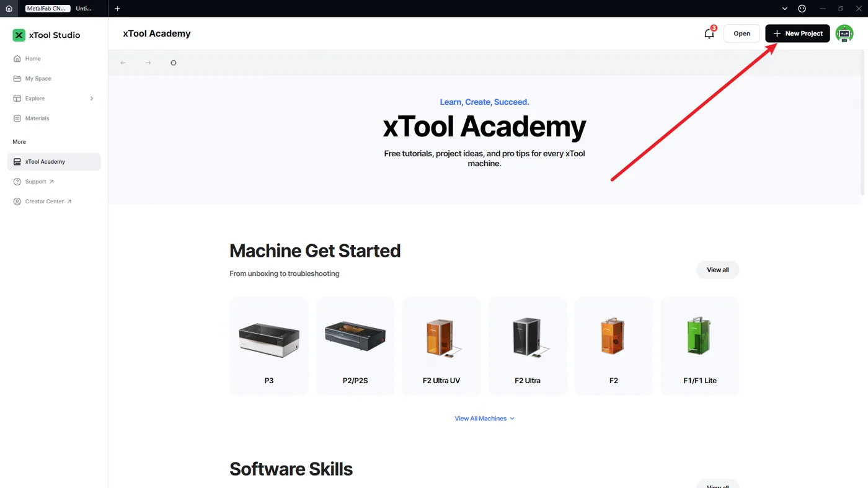Open the F2 machine card
868x488 pixels.
coord(614,346)
